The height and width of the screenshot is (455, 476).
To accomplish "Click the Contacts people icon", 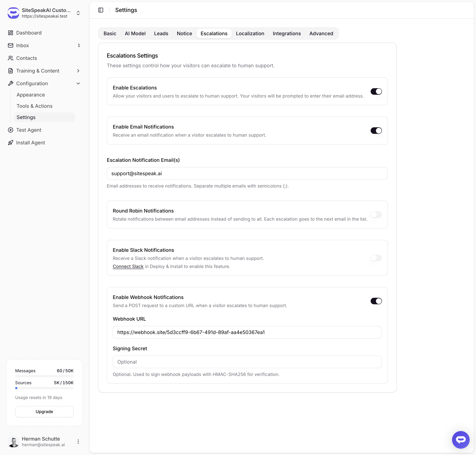I will tap(10, 58).
